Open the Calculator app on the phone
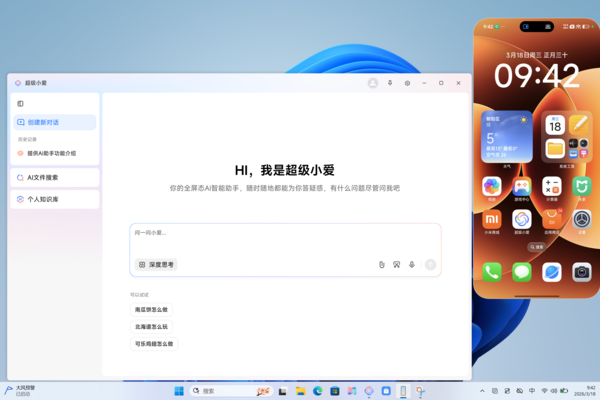Screen dimensions: 600x400 pos(552,186)
